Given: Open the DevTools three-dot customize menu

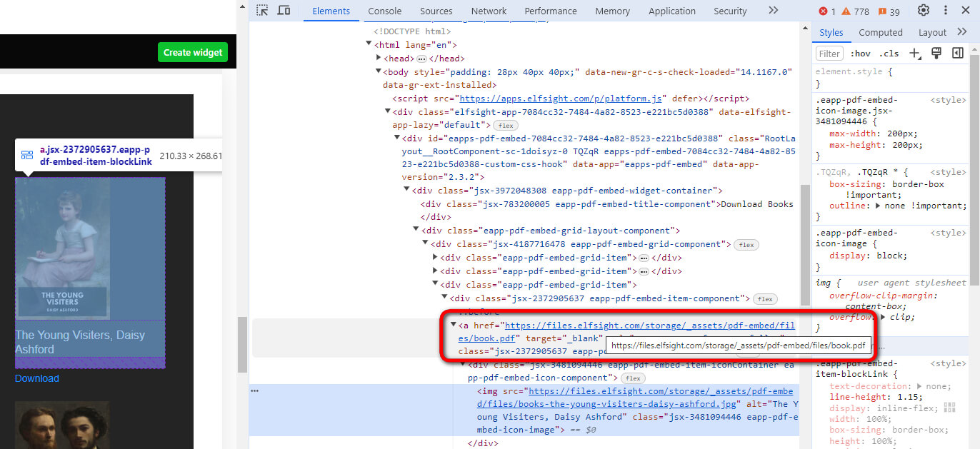Looking at the screenshot, I should click(946, 11).
